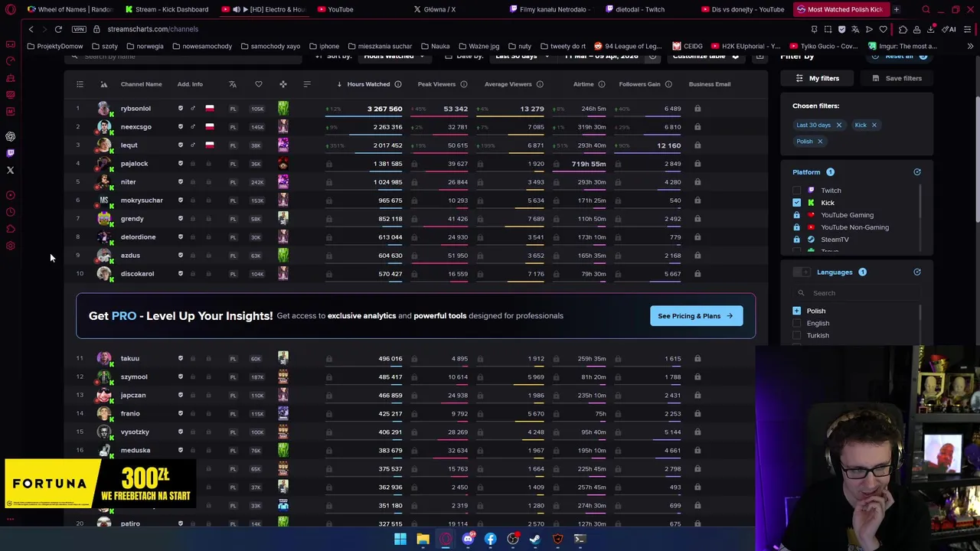Click the language column icon in the table header

point(233,84)
